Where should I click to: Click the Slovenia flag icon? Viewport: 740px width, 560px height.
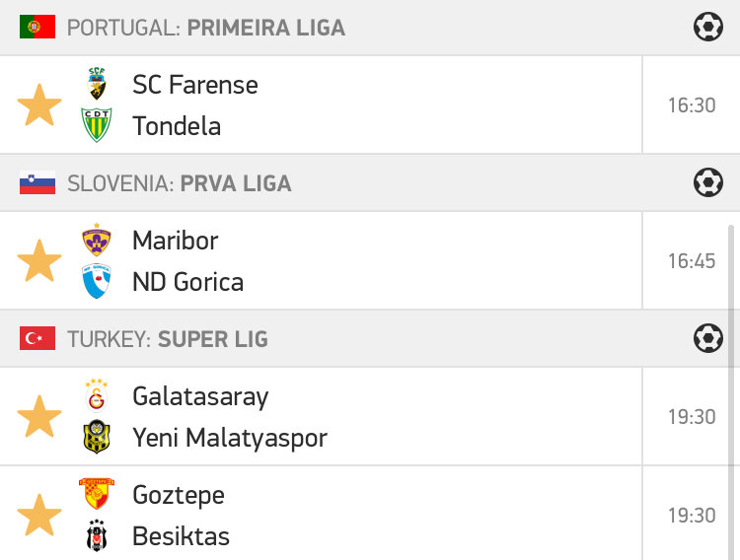click(x=37, y=183)
